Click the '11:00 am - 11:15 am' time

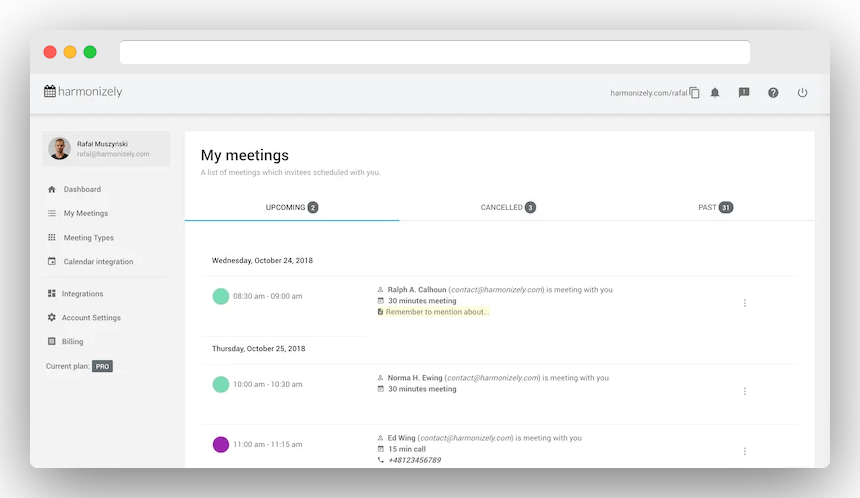pyautogui.click(x=268, y=444)
